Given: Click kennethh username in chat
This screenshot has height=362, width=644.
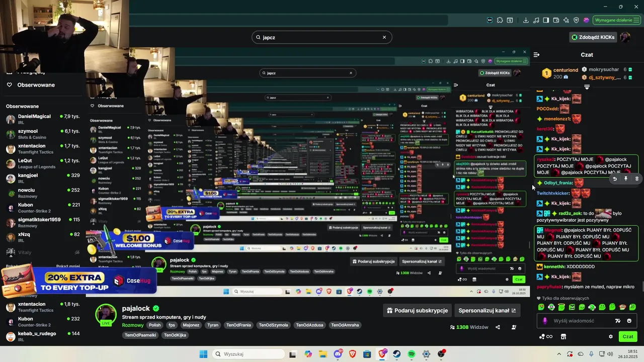Looking at the screenshot, I should click(554, 266).
